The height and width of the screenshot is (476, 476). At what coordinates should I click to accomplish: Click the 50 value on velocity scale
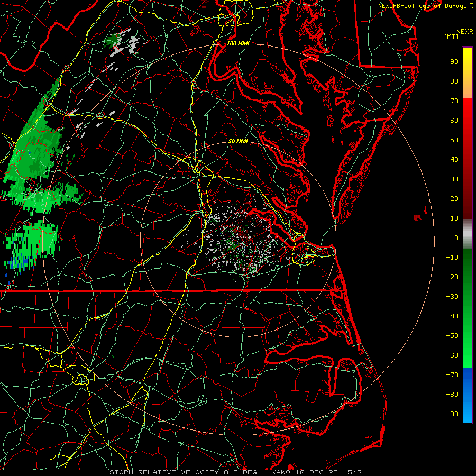[x=454, y=140]
